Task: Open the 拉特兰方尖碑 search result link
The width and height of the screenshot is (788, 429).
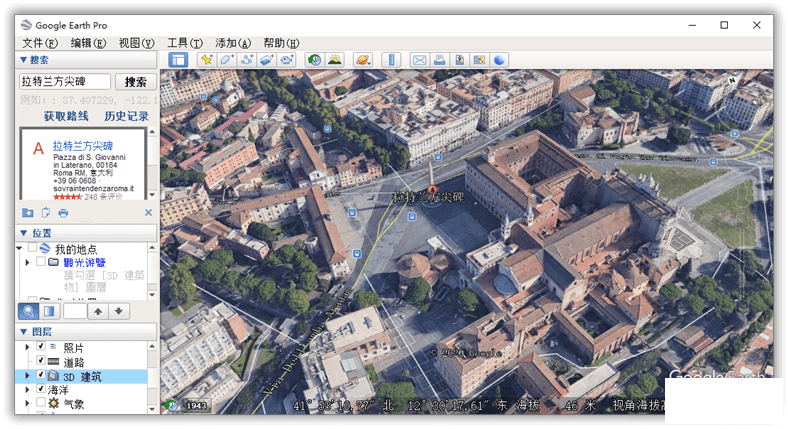Action: [x=83, y=146]
